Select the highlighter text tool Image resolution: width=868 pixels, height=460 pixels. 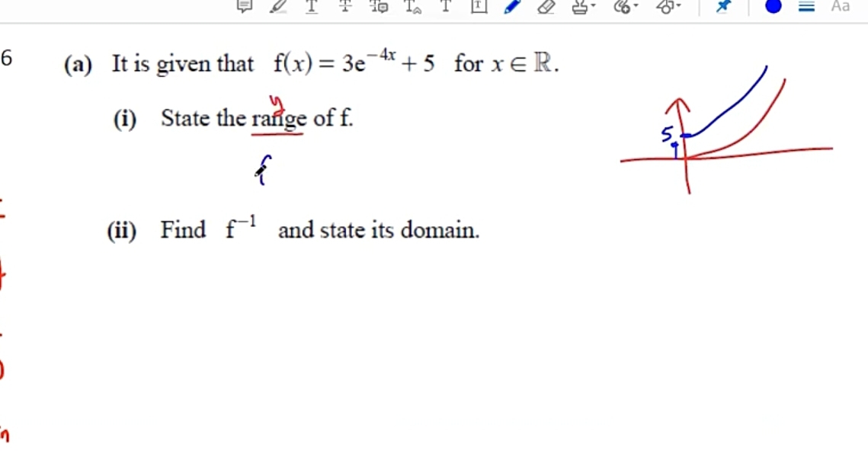pos(278,7)
